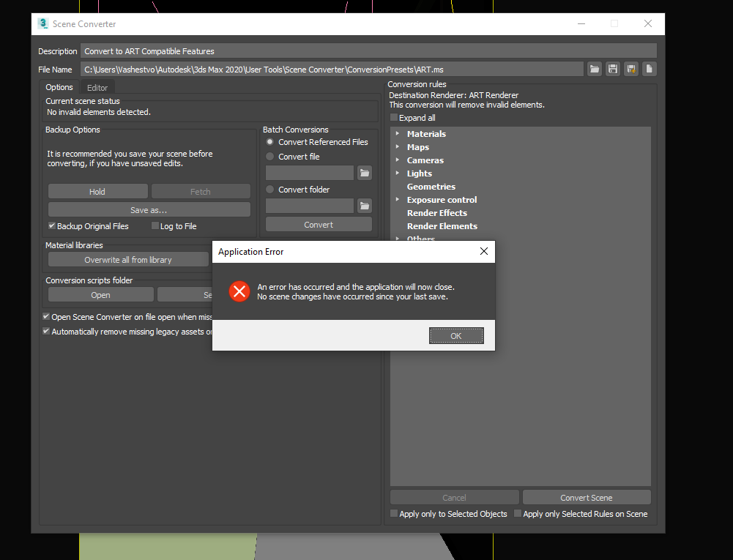Click the Cancel button below conversion rules
Viewport: 733px width, 560px height.
[455, 497]
